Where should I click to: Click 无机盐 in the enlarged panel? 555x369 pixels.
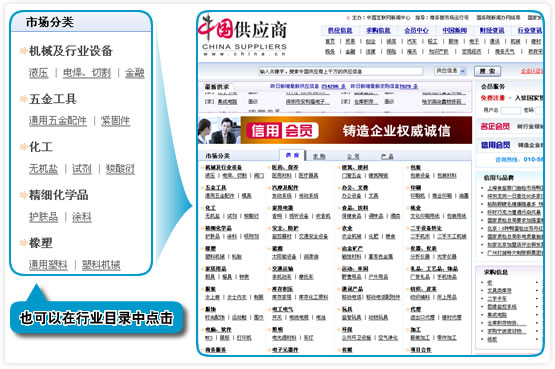[x=43, y=169]
